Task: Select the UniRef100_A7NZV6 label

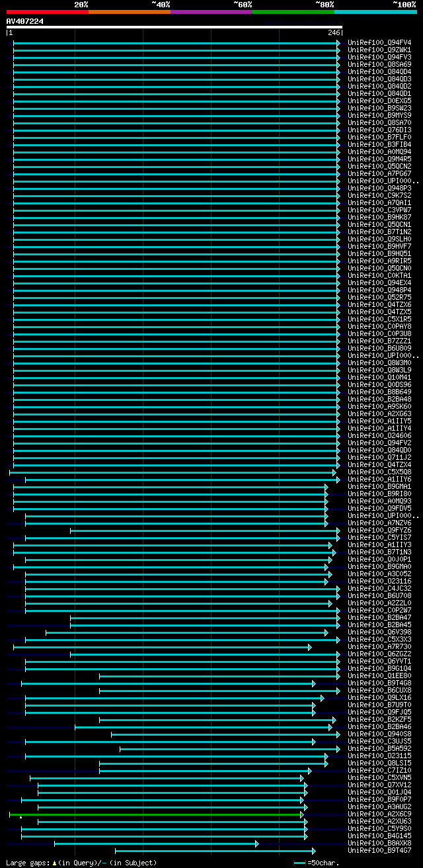Action: [379, 523]
